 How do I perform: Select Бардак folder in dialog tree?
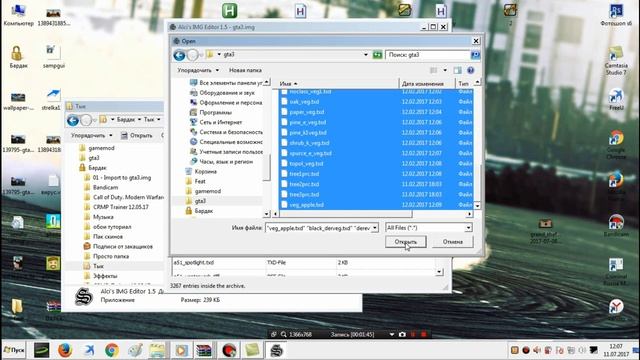pos(199,211)
